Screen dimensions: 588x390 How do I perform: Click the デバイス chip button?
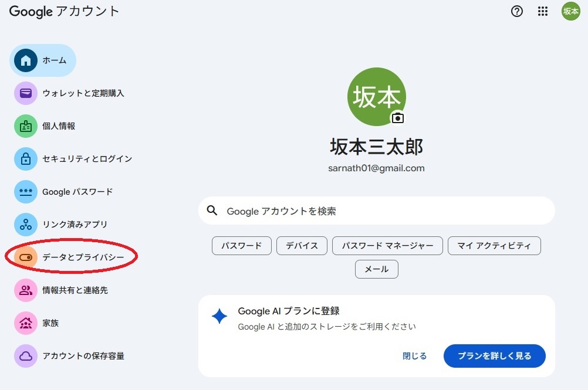tap(302, 246)
